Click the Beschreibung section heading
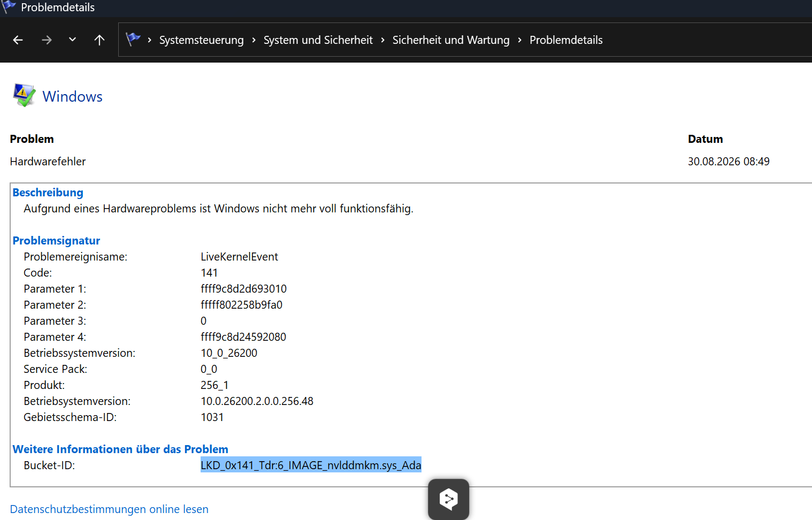The width and height of the screenshot is (812, 520). [48, 193]
